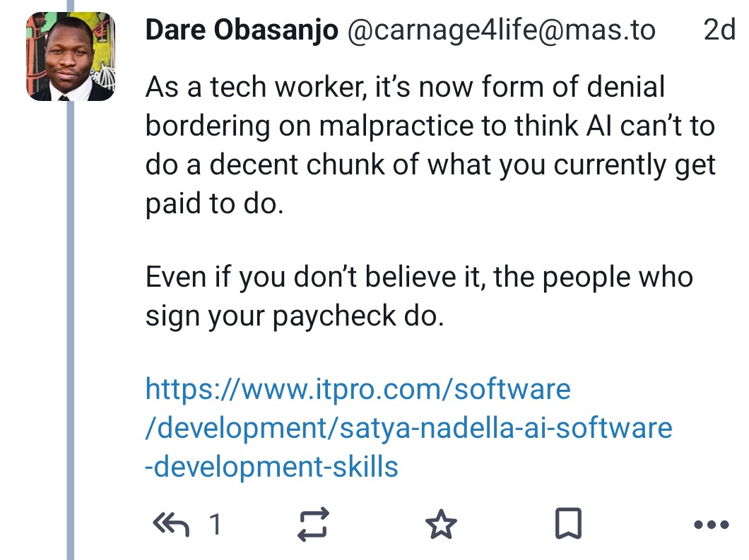Viewport: 749px width, 560px height.
Task: Open the @carnage4life@mas.to handle
Action: tap(500, 31)
